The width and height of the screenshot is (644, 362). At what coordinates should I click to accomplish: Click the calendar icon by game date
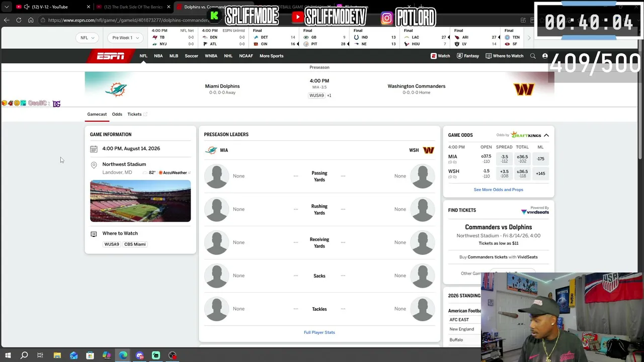point(94,149)
